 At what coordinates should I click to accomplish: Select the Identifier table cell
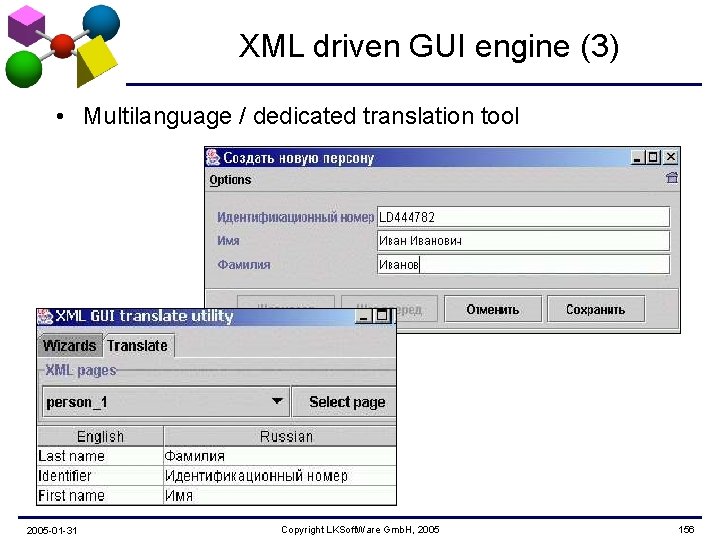100,476
